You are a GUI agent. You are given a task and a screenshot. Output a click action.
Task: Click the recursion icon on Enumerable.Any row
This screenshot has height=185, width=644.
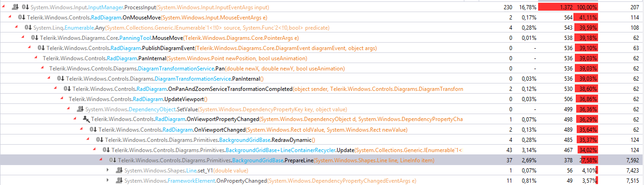28,27
